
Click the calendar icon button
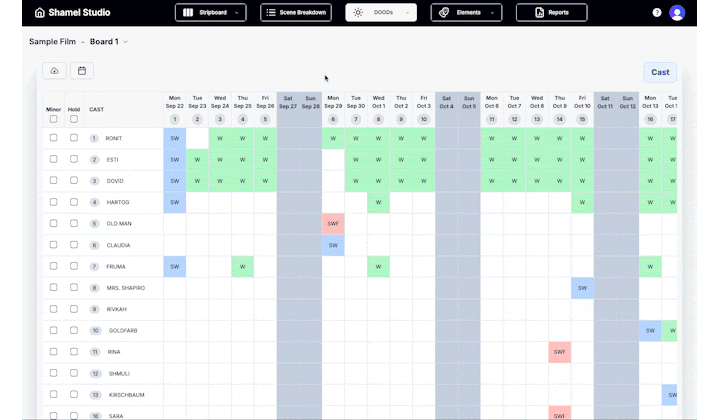click(81, 71)
